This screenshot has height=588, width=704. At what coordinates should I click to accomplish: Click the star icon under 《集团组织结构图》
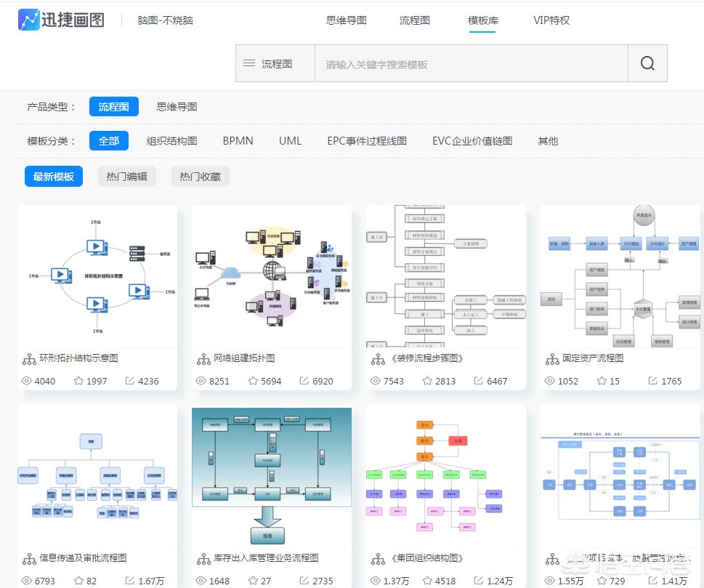tap(429, 581)
